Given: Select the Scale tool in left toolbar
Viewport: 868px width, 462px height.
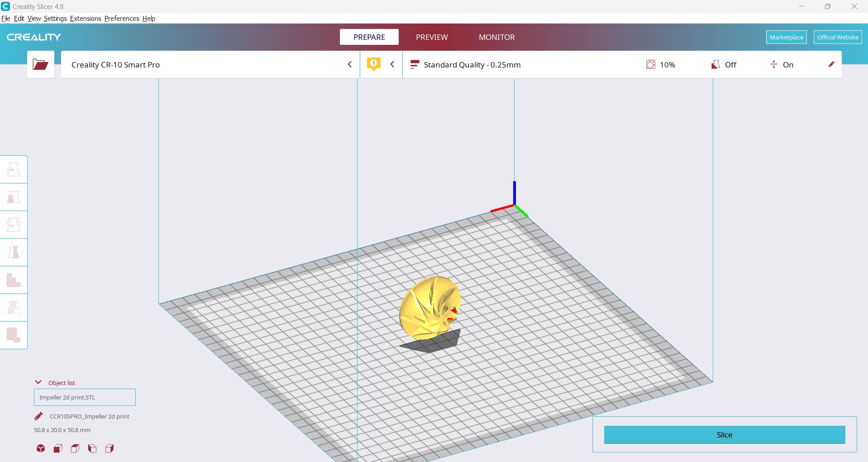Looking at the screenshot, I should 14,197.
